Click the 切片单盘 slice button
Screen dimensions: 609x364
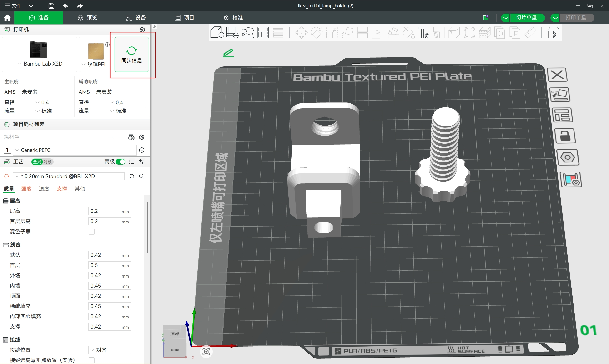(527, 18)
